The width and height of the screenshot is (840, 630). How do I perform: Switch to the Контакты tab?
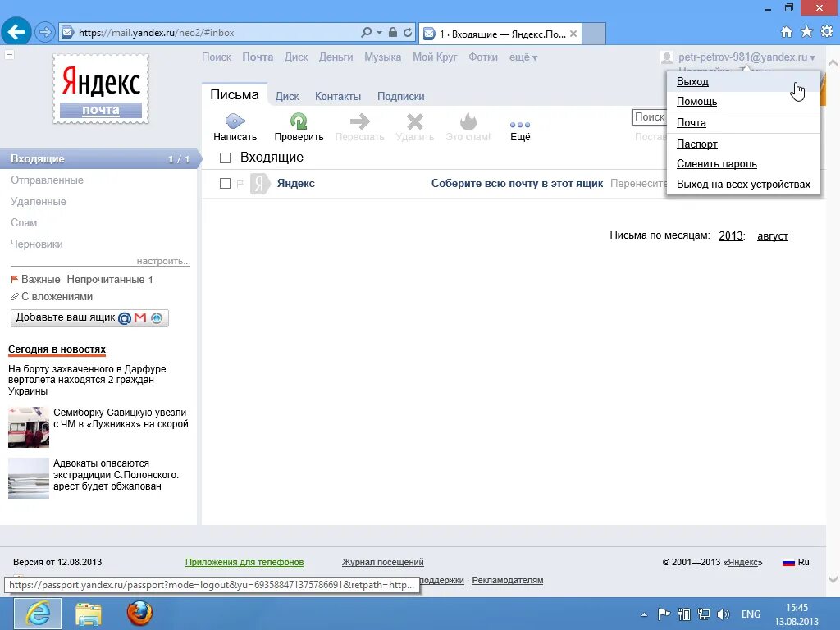point(338,97)
